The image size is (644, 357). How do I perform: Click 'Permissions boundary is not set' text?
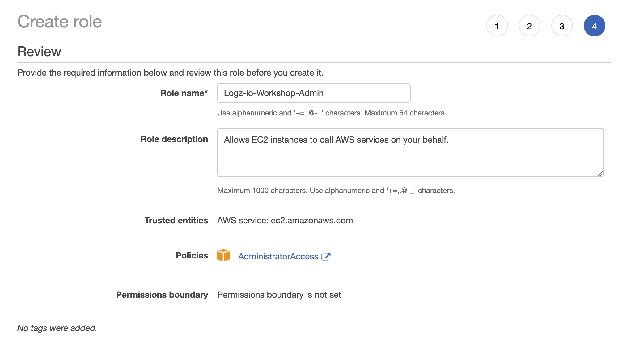tap(279, 295)
